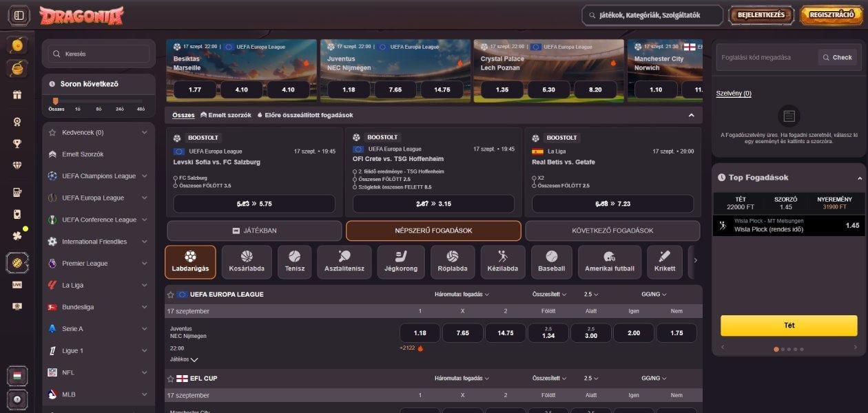Viewport: 868px width, 413px height.
Task: Open the trophy tournaments icon in sidebar
Action: 17,144
